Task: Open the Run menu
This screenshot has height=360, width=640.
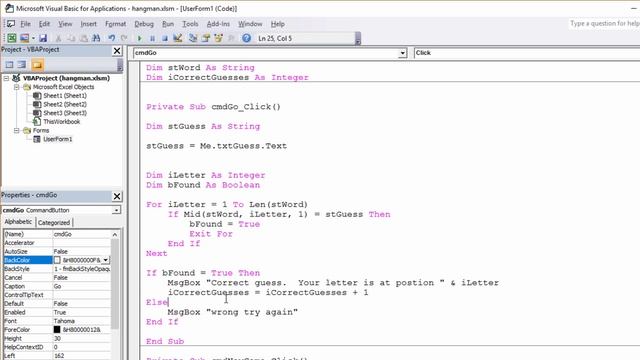Action: coord(168,24)
